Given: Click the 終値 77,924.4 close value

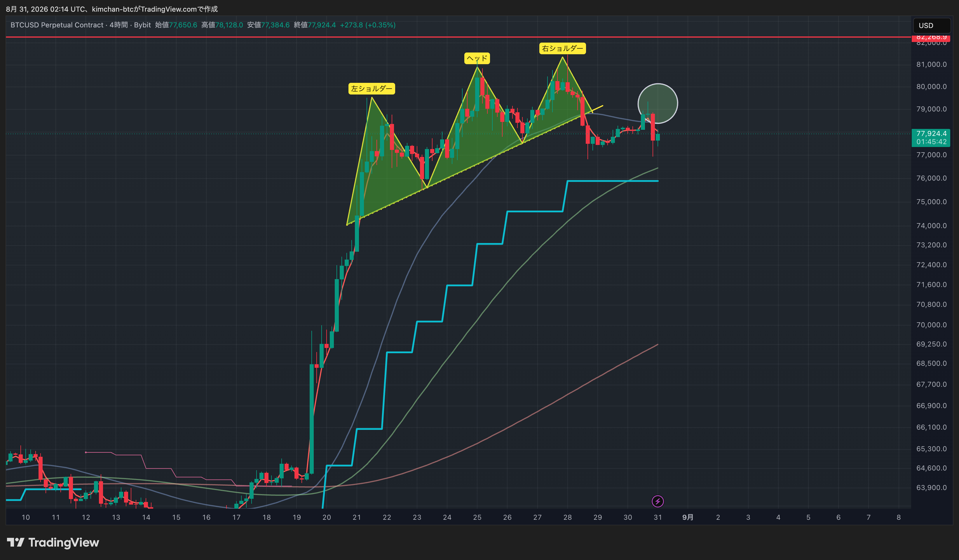Looking at the screenshot, I should tap(315, 25).
